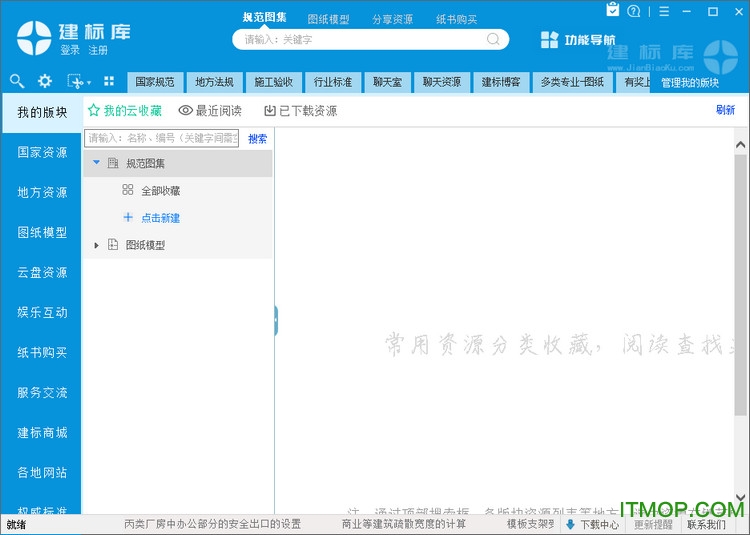Screen dimensions: 750x535
Task: Click the grid view icon in the toolbar
Action: tap(109, 81)
